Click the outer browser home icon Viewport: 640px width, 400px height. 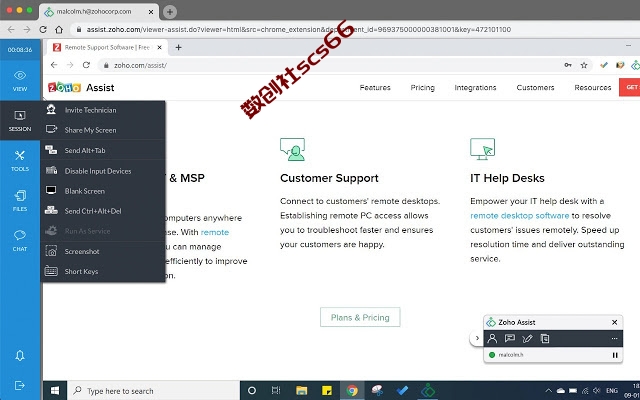coord(59,29)
